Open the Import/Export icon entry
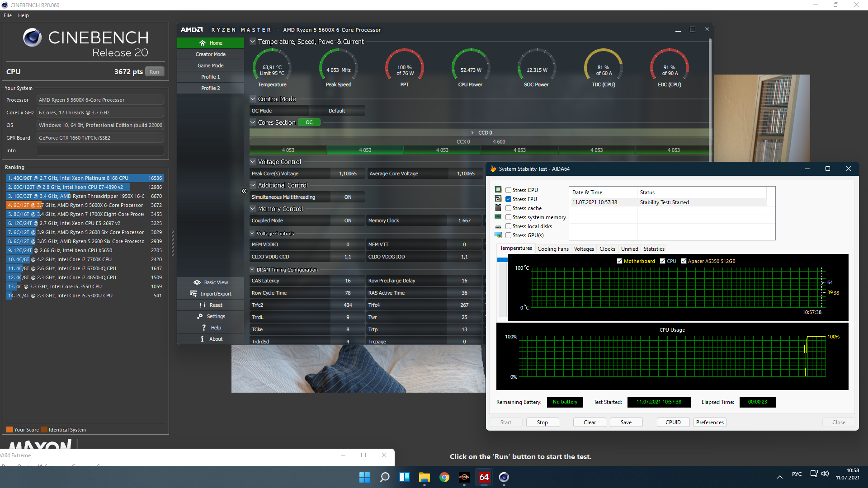The image size is (868, 488). [193, 294]
